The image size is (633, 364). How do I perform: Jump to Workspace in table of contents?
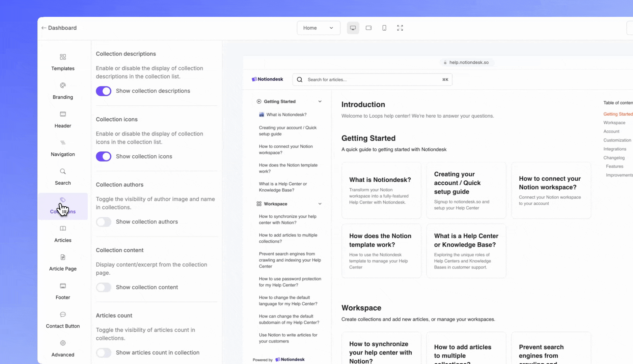pos(614,123)
